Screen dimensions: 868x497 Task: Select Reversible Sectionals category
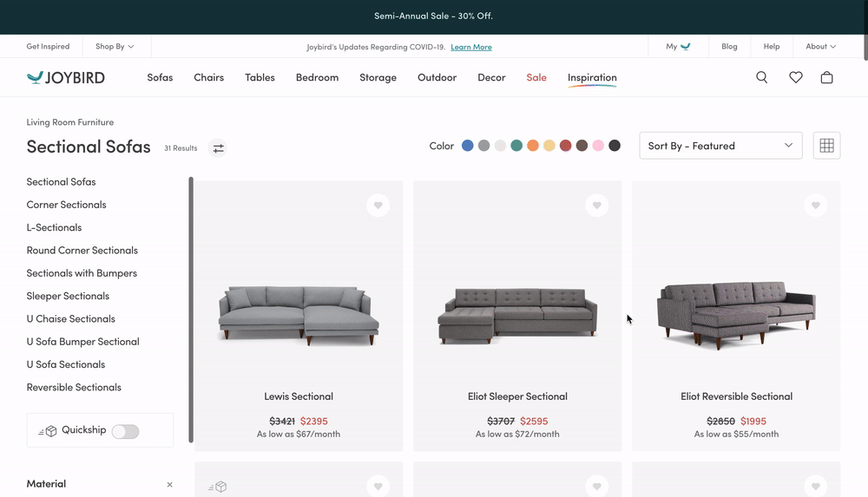click(x=74, y=387)
